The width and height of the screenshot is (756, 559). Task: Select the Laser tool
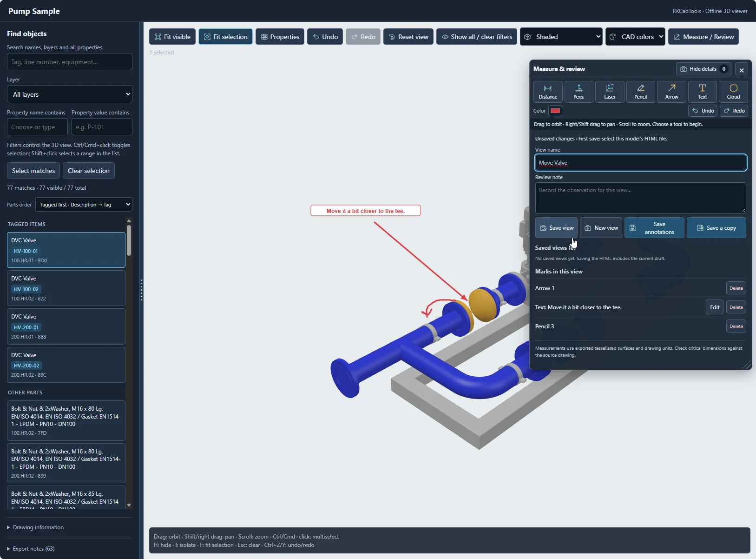tap(610, 92)
